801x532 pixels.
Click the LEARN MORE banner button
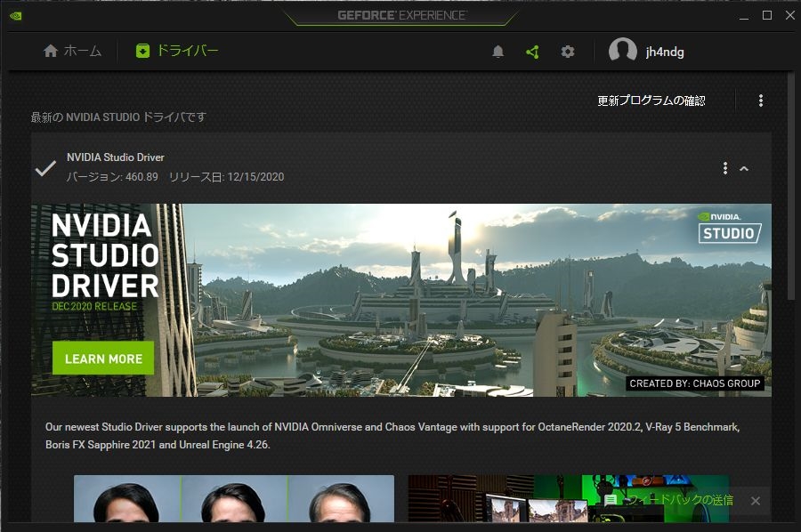point(103,359)
